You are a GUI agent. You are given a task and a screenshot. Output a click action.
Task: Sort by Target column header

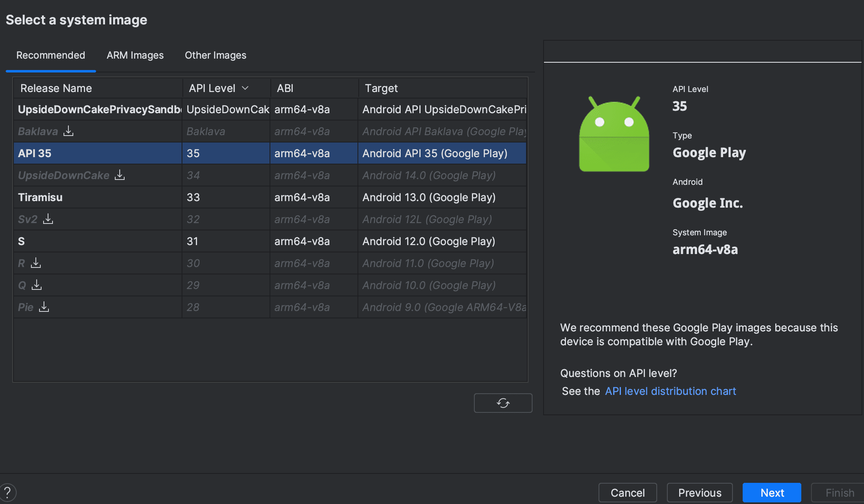click(x=443, y=88)
